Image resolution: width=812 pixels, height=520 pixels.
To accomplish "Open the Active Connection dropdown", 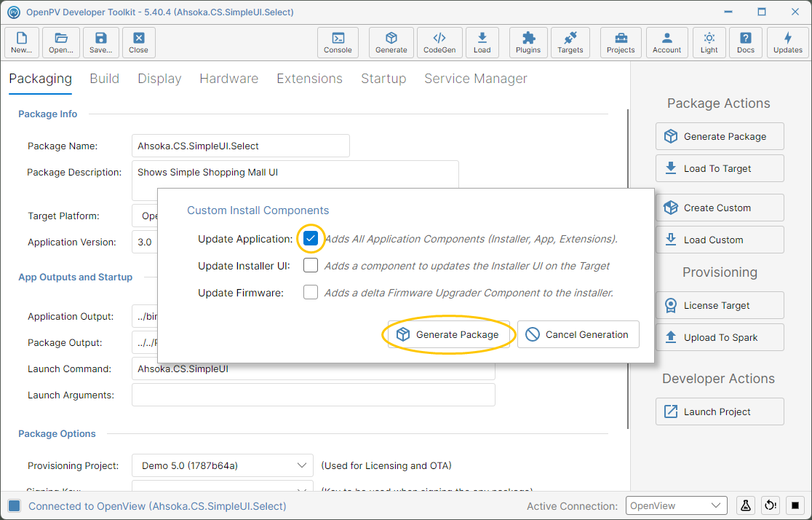I will coord(677,505).
